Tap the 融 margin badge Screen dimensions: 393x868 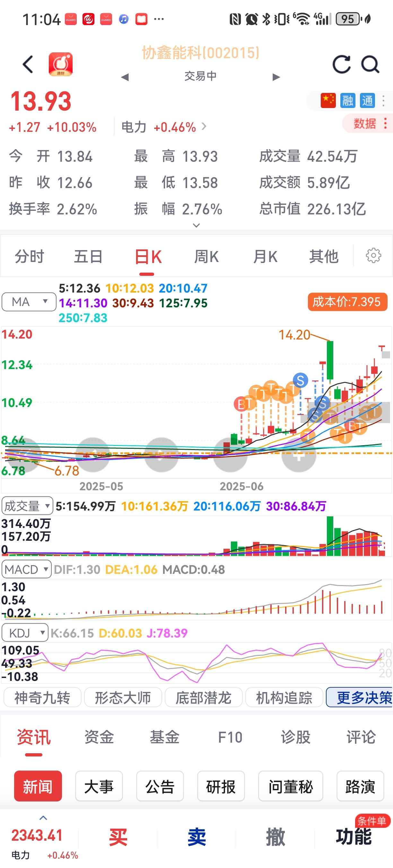(x=348, y=100)
